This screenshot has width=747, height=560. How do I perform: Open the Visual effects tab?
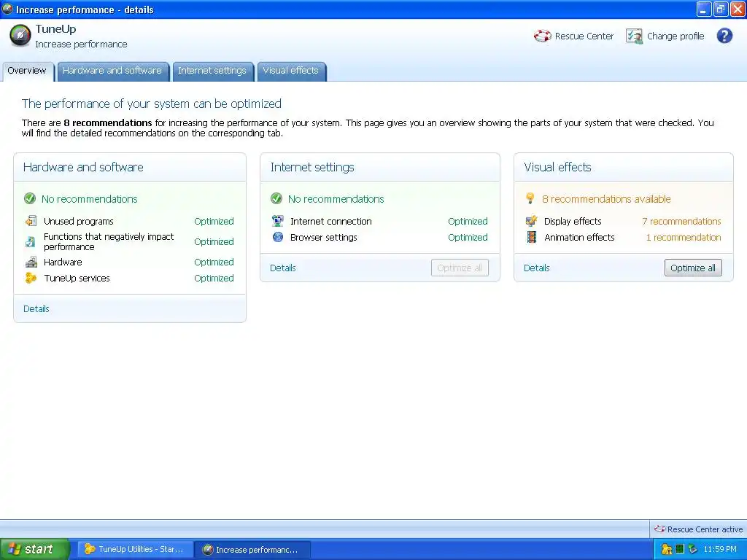(x=290, y=71)
